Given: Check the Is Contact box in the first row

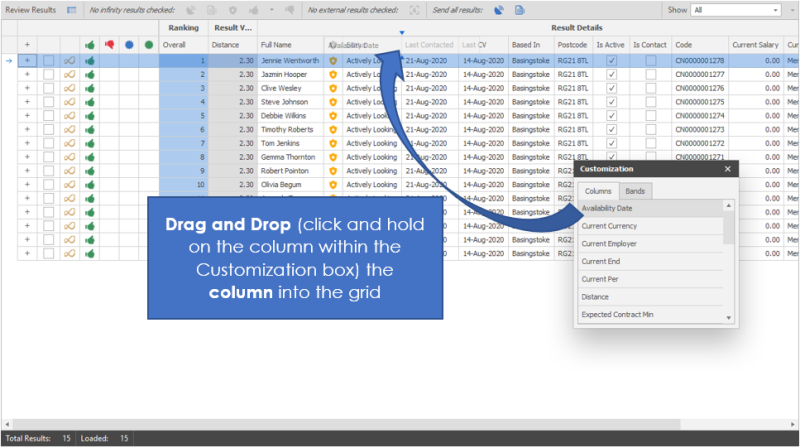Looking at the screenshot, I should pyautogui.click(x=651, y=61).
